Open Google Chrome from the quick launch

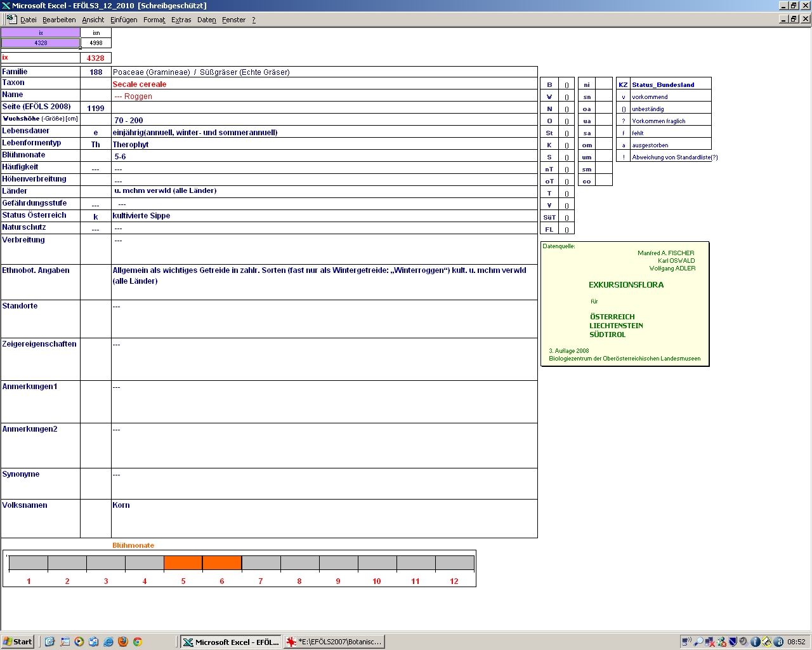pyautogui.click(x=137, y=642)
